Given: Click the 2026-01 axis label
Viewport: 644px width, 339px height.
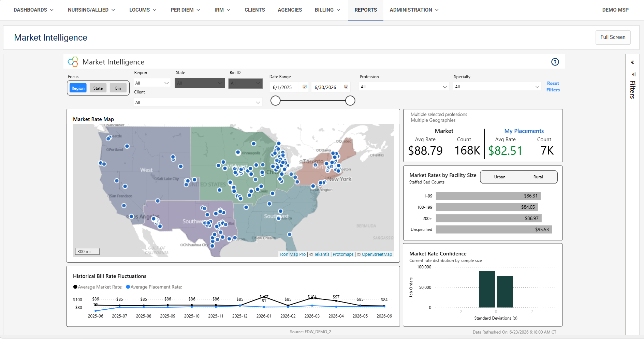Looking at the screenshot, I should point(264,316).
